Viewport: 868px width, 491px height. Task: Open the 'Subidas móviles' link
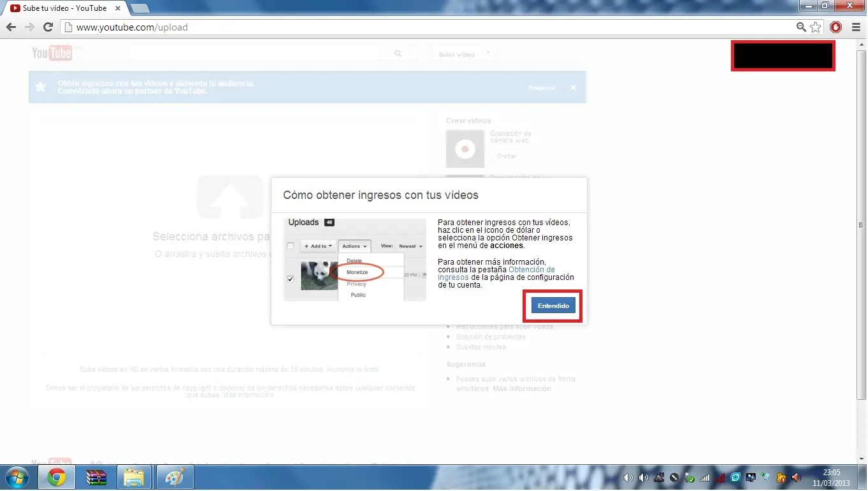tap(481, 347)
